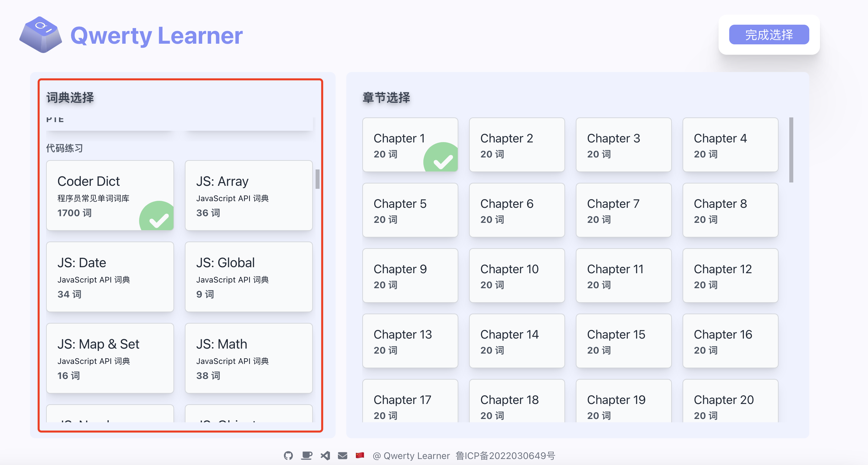Open the GitHub icon link in footer
This screenshot has height=465, width=868.
click(288, 456)
